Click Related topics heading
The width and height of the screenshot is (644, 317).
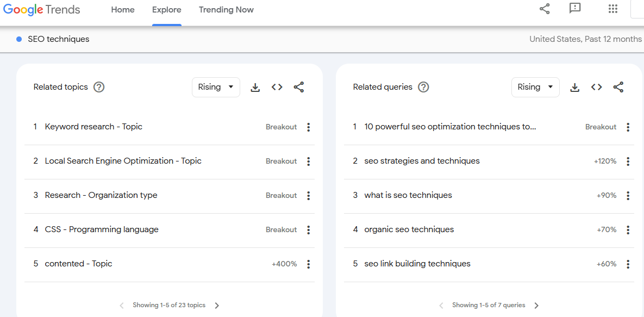pos(61,87)
